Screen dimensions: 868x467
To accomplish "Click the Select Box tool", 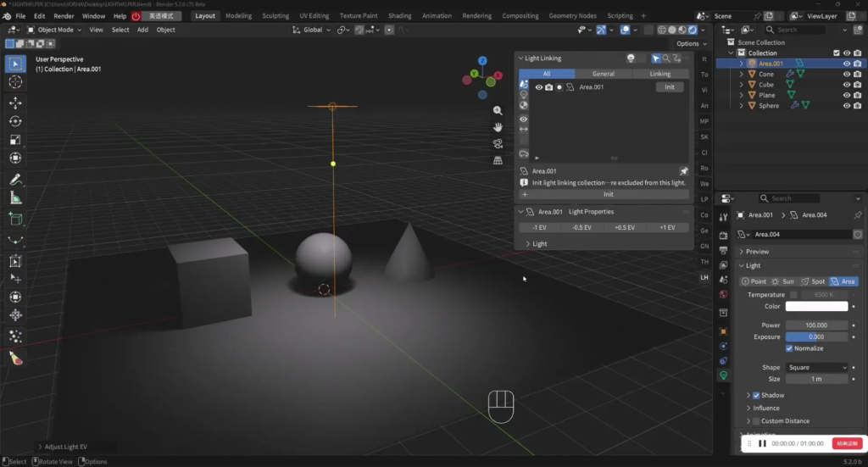I will pos(15,64).
